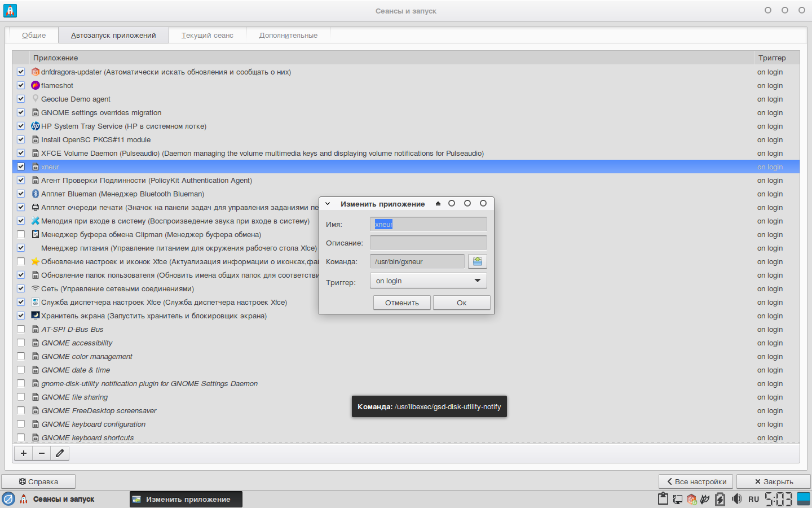Click the dnfdragora updater tray icon
Screen dimensions: 812x508
[691, 499]
